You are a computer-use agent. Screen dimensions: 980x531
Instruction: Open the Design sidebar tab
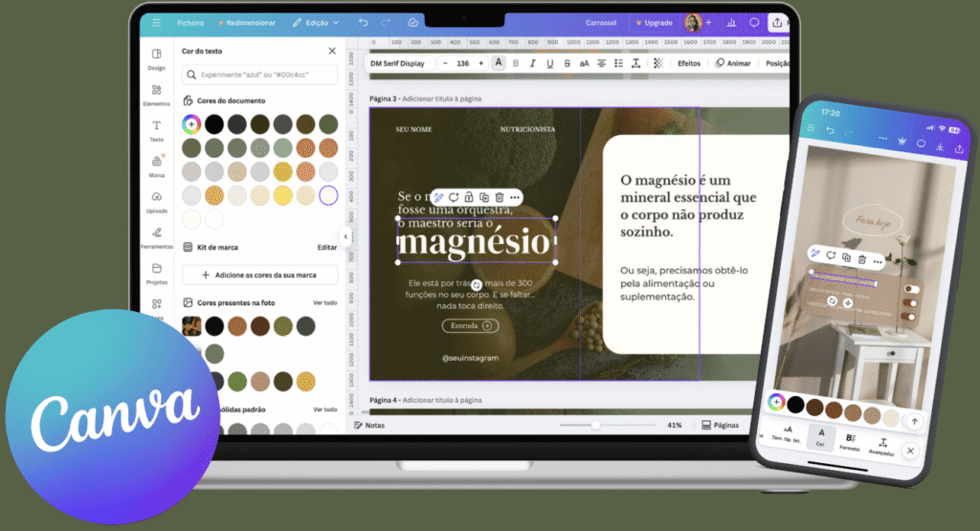[x=156, y=59]
